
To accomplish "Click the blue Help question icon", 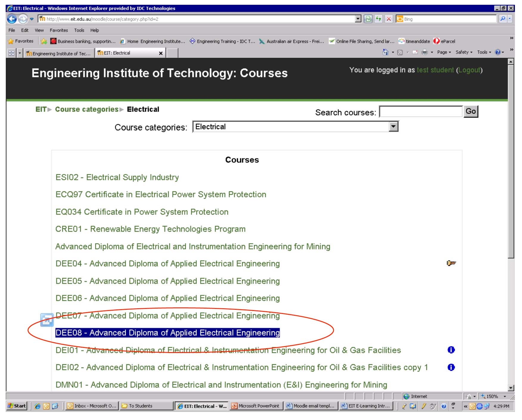I will tap(498, 52).
